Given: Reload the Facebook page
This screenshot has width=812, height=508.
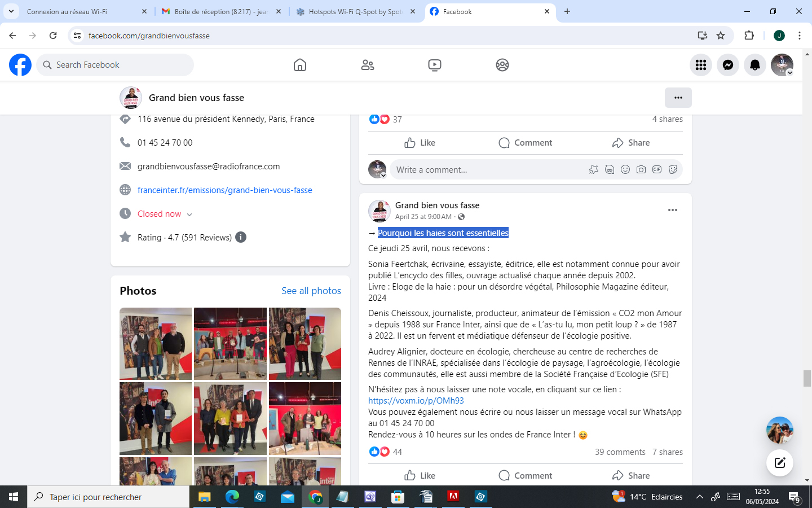Looking at the screenshot, I should [53, 36].
